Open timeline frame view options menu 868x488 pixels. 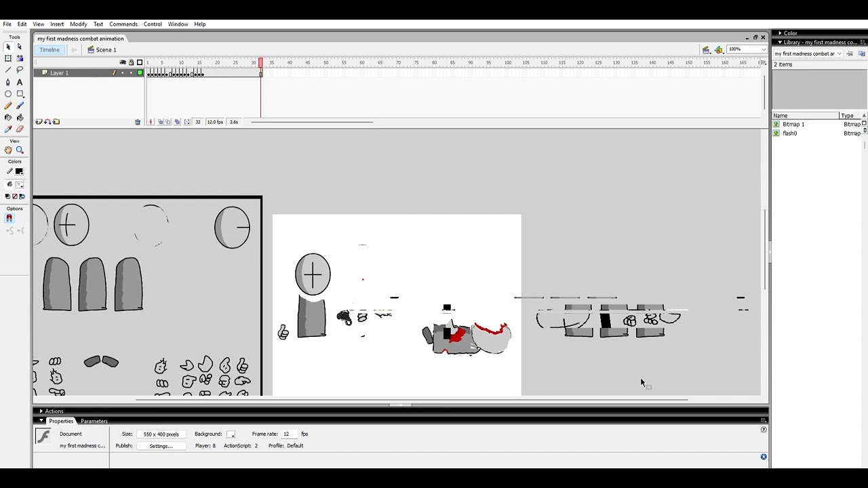click(763, 62)
